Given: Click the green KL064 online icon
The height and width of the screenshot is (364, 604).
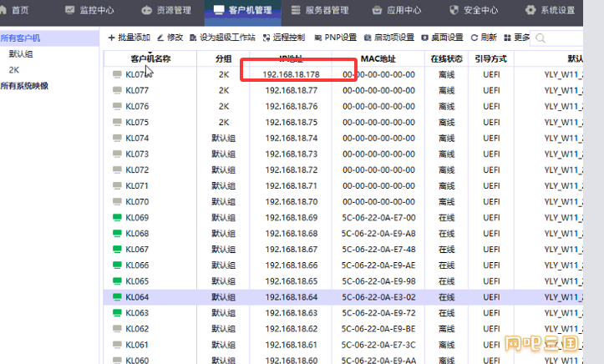Looking at the screenshot, I should coord(117,296).
